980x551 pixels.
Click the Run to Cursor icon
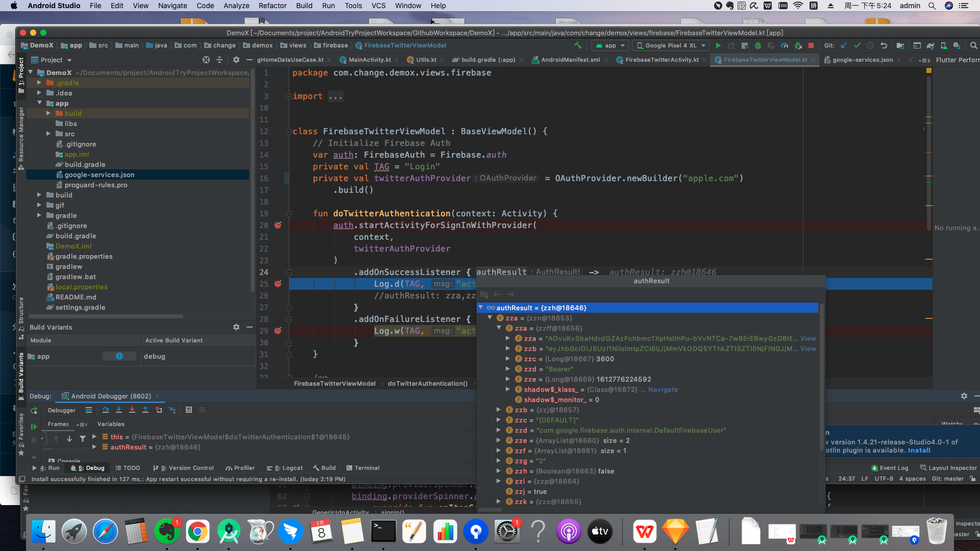click(172, 410)
